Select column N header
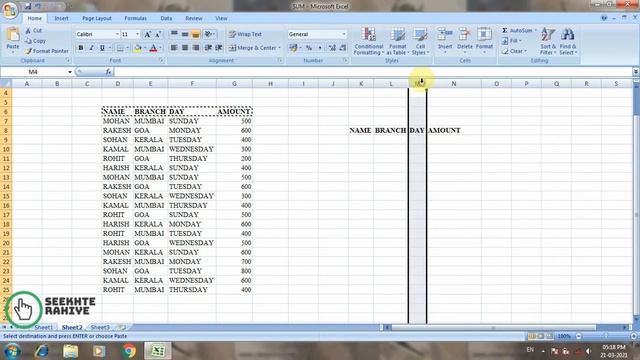640x360 pixels. point(454,84)
